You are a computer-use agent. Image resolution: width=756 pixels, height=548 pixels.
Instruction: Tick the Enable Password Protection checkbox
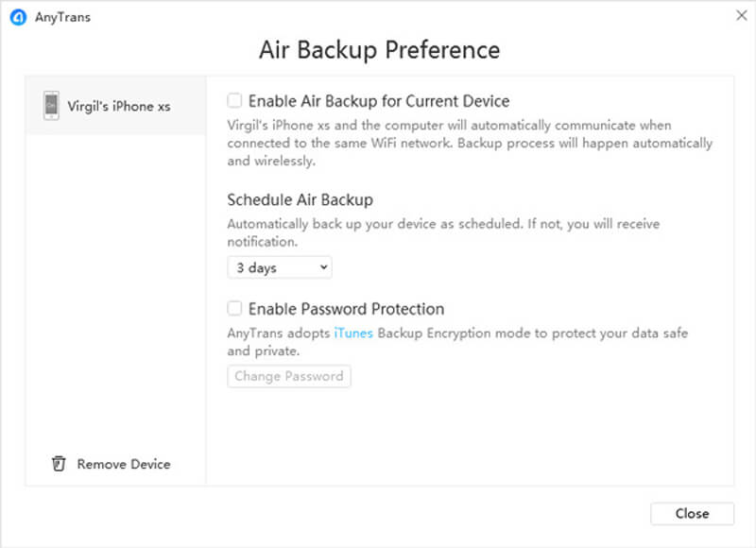234,308
